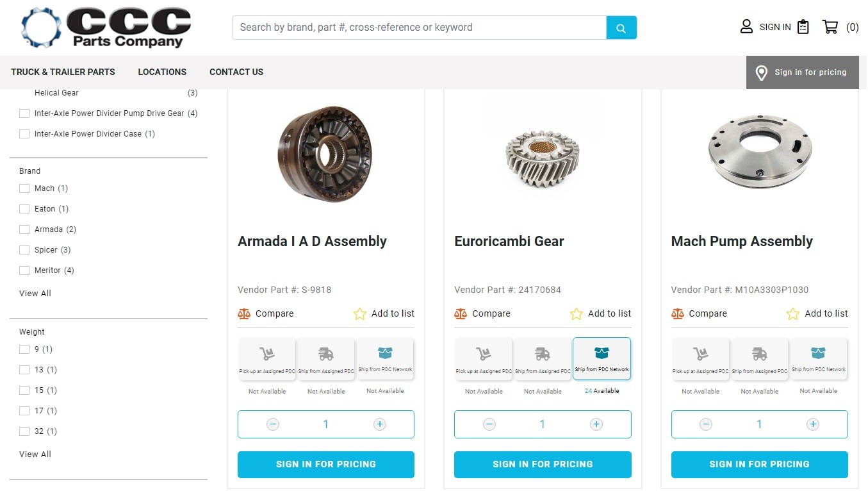Image resolution: width=868 pixels, height=491 pixels.
Task: Click Compare scale icon for Armada I A D Assembly
Action: (x=244, y=314)
